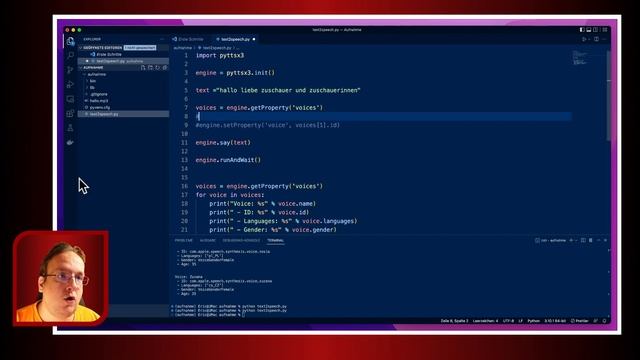Select text2speech.py in the file tree
This screenshot has width=640, height=360.
pos(123,114)
